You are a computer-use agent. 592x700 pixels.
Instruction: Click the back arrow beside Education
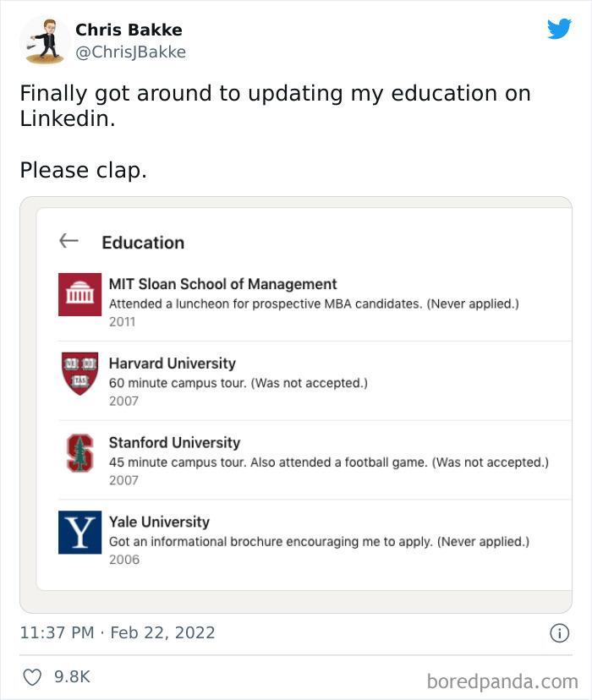click(69, 241)
